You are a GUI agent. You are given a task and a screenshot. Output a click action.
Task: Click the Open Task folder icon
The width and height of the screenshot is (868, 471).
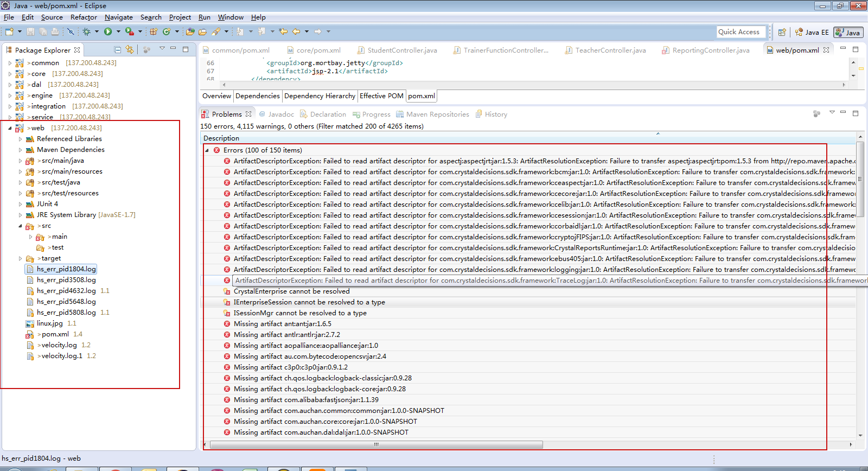(202, 32)
